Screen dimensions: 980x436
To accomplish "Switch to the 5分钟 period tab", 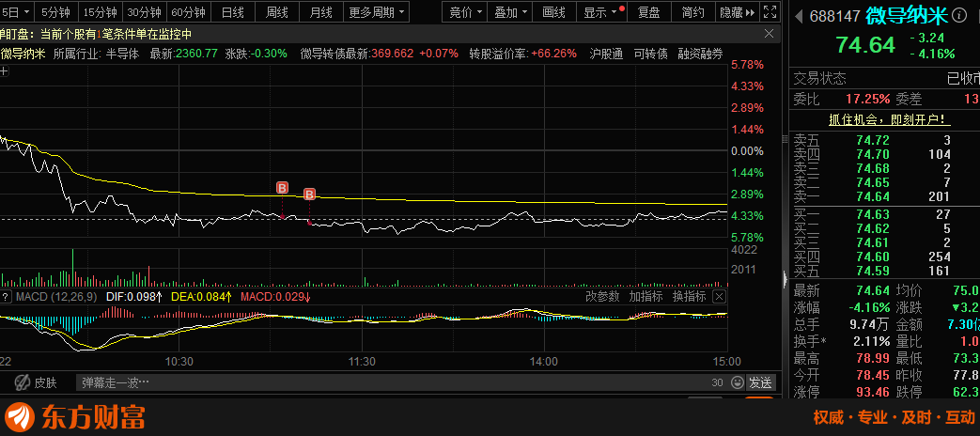I will [x=56, y=12].
